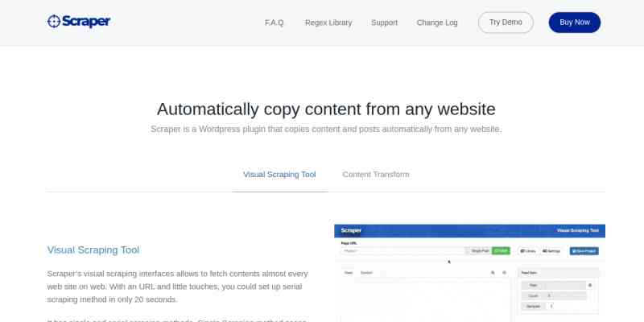Click the Page URL field in preview
The width and height of the screenshot is (644, 322).
click(402, 251)
